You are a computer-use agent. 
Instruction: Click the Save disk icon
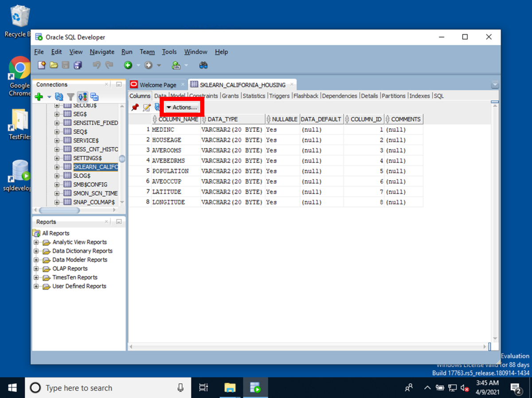pyautogui.click(x=66, y=65)
